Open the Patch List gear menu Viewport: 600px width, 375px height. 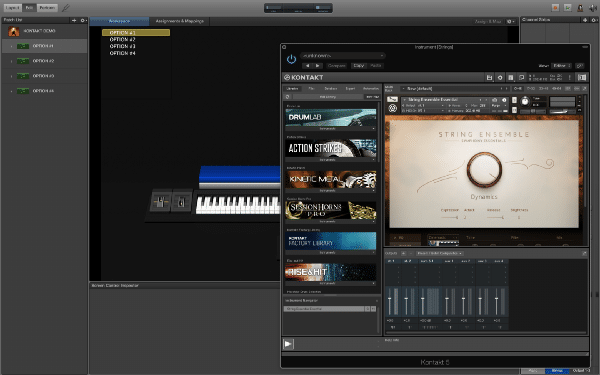[83, 20]
